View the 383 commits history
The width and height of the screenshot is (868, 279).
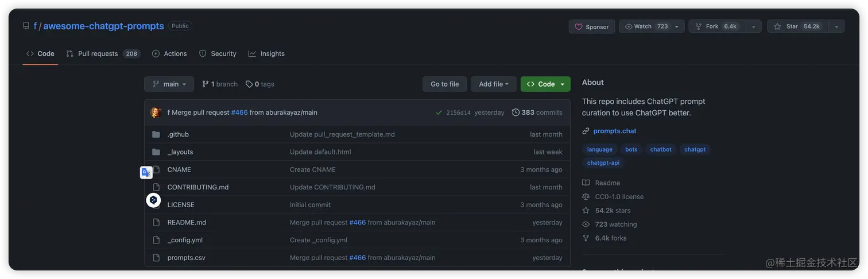pos(537,113)
